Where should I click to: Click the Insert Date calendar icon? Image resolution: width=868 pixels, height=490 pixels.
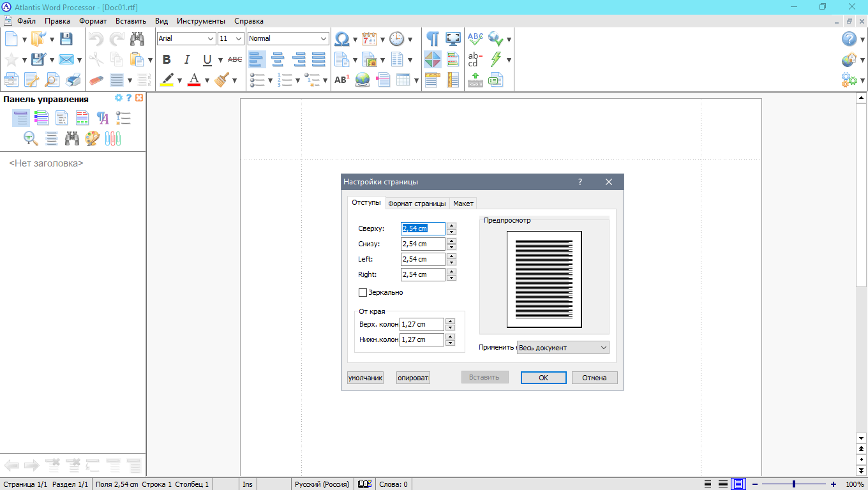pos(370,39)
